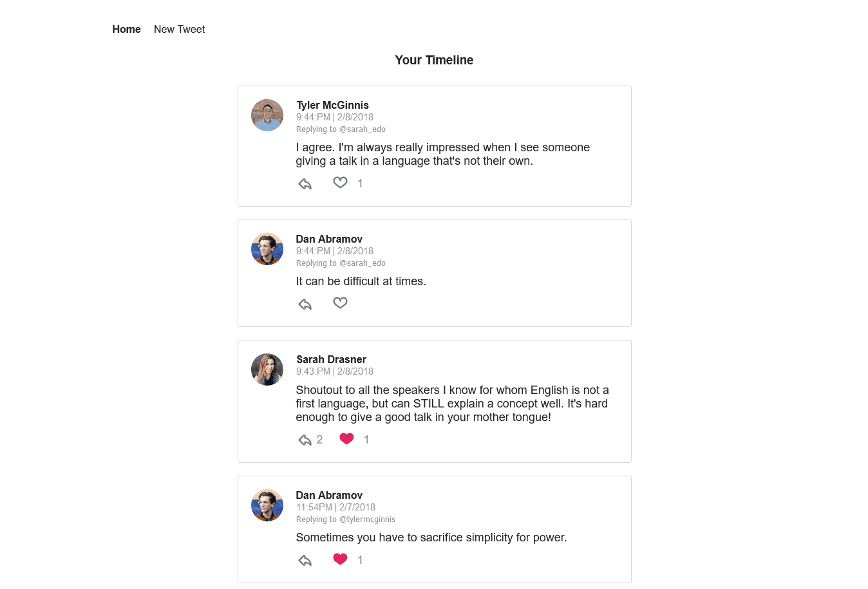This screenshot has height=589, width=868.
Task: Like Dan Abramov's 'It can be difficult' tweet
Action: click(340, 302)
